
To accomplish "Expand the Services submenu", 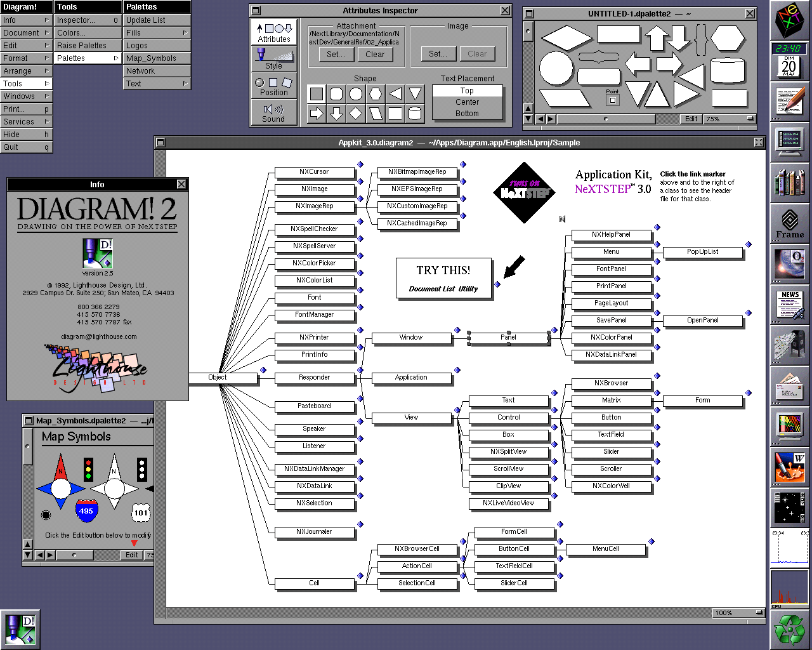I will tap(26, 122).
